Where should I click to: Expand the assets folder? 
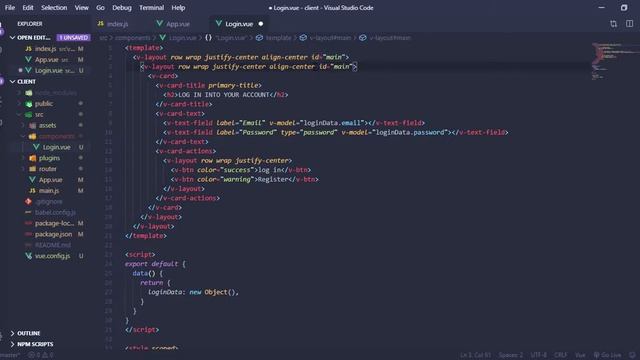tap(23, 125)
